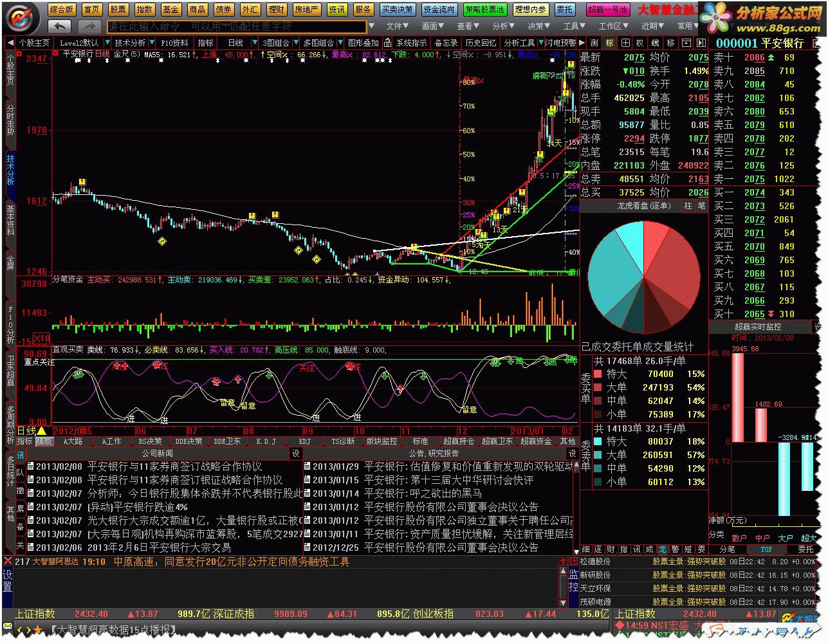Expand the command input history arrow
The height and width of the screenshot is (644, 828).
coord(371,26)
